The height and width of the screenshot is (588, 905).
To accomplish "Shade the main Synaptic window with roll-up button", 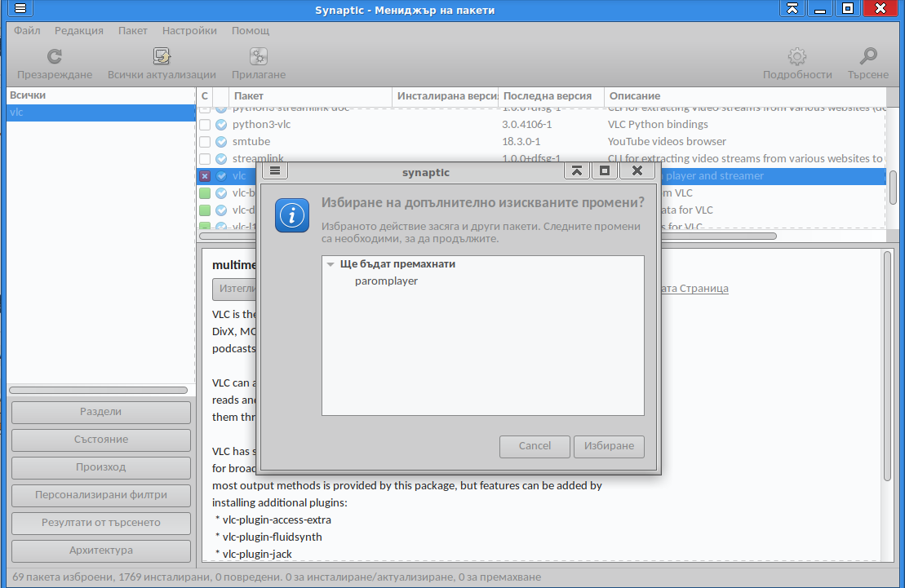I will (792, 8).
